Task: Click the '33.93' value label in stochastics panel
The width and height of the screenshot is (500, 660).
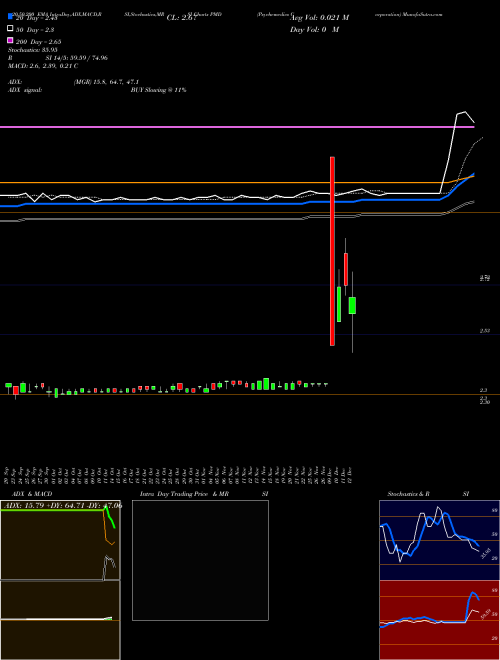Action: click(485, 552)
